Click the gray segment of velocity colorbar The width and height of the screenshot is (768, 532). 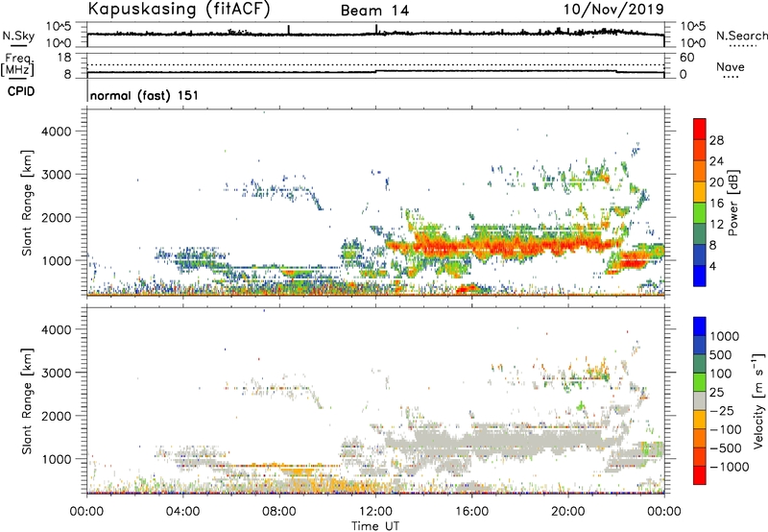pyautogui.click(x=700, y=401)
